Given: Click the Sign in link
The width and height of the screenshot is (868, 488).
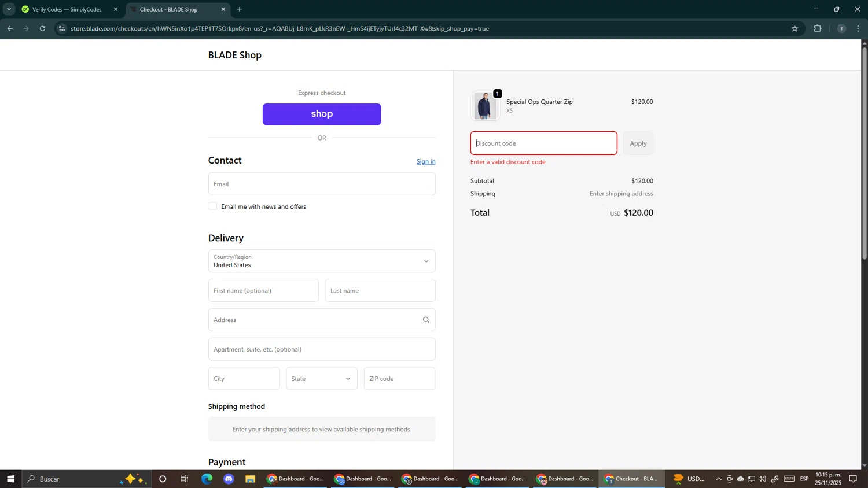Looking at the screenshot, I should 426,161.
